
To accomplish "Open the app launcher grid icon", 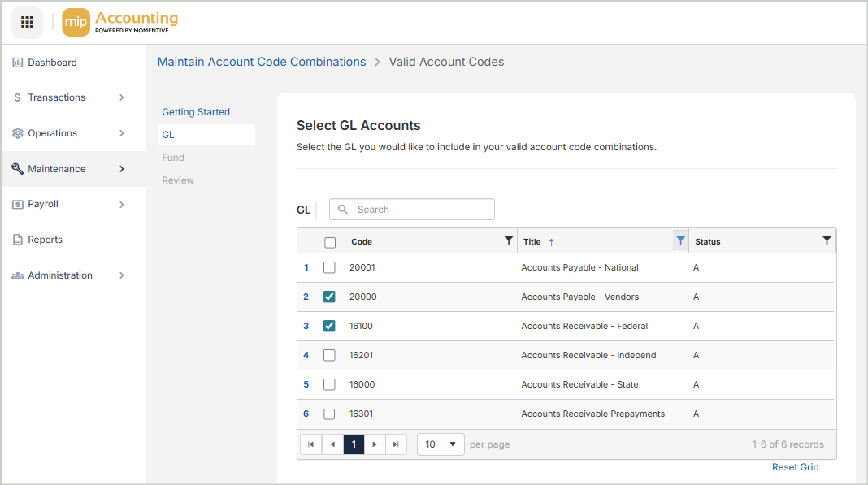I will tap(27, 22).
